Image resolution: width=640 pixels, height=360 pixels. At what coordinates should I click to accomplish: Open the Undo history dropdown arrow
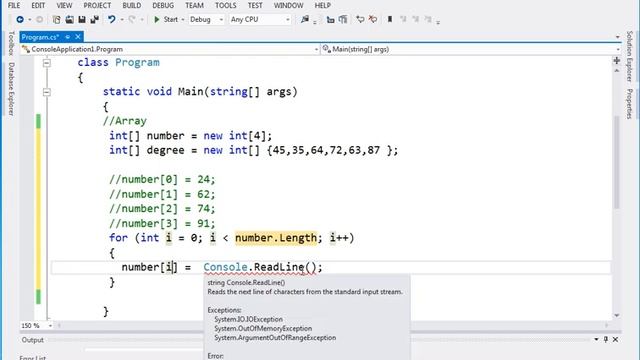tap(122, 20)
